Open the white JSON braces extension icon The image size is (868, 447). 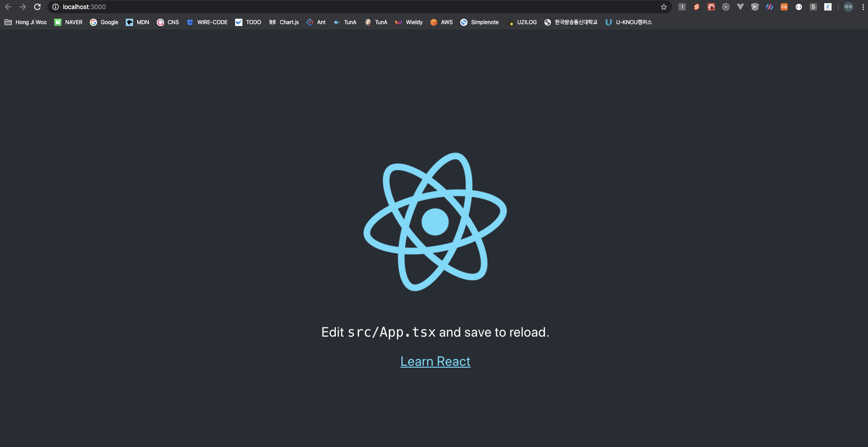click(x=799, y=7)
